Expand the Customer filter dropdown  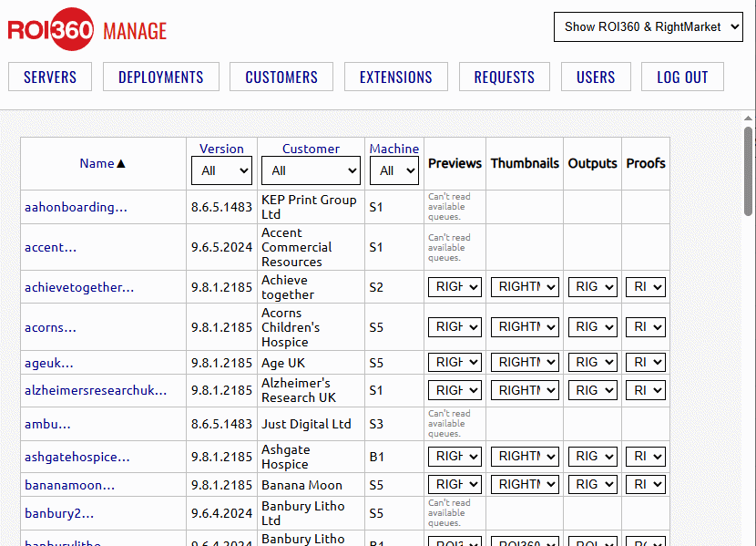pyautogui.click(x=311, y=170)
